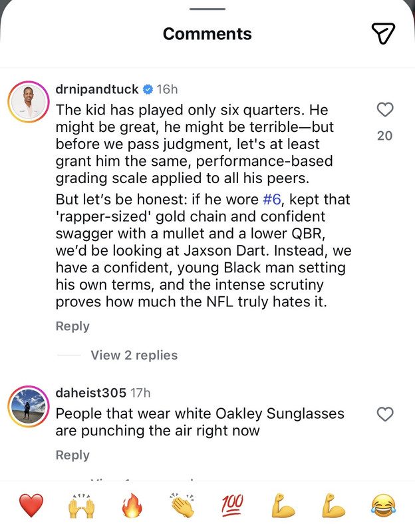Reply to daheist305's comment
This screenshot has width=415, height=532.
pos(72,455)
